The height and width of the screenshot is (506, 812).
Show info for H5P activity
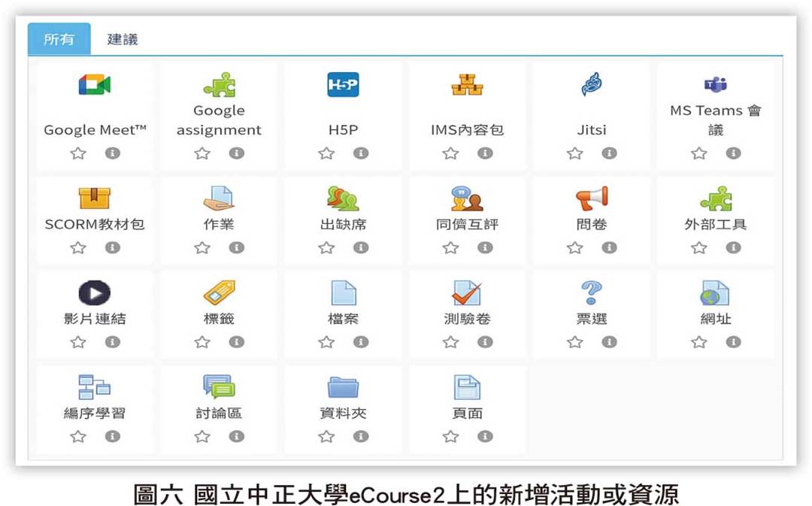[x=361, y=153]
